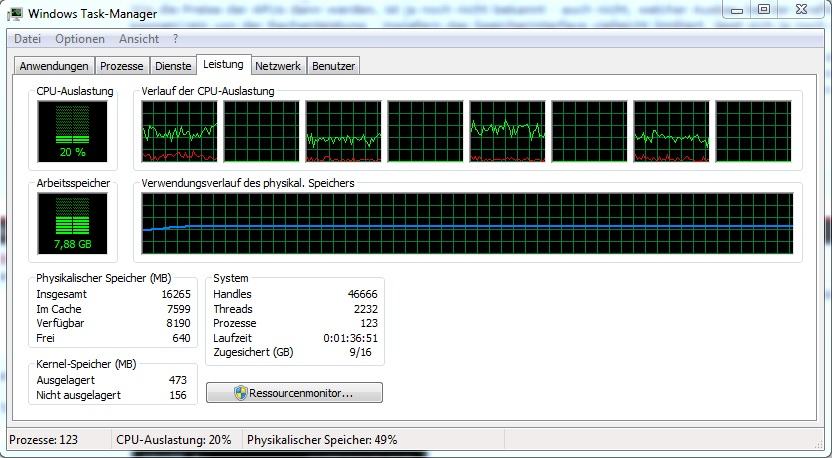Click the Arbeitsspeicher 7,88 GB gauge
Image resolution: width=832 pixels, height=458 pixels.
[x=72, y=223]
